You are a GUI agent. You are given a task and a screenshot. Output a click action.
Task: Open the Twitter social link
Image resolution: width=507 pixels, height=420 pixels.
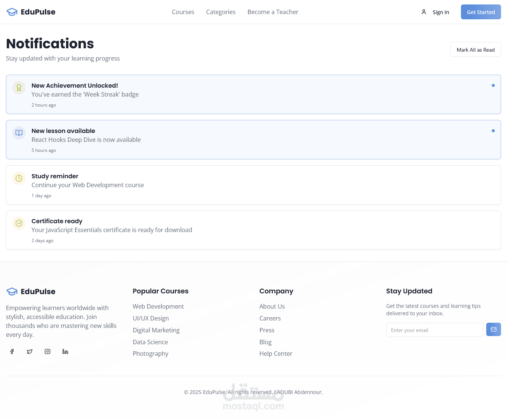(x=30, y=352)
